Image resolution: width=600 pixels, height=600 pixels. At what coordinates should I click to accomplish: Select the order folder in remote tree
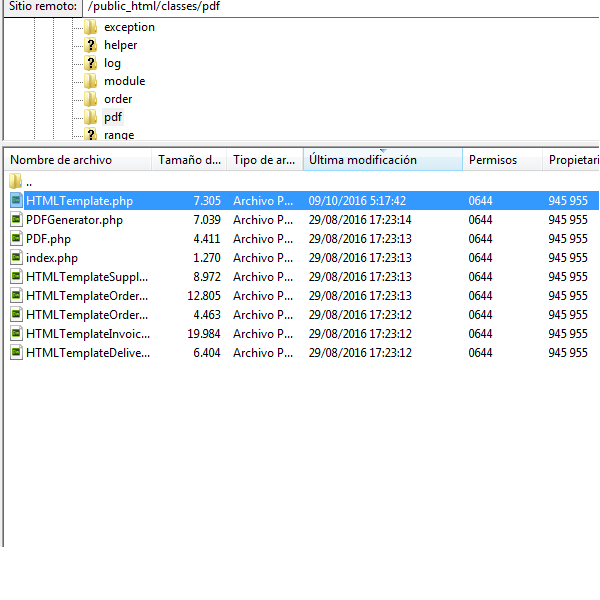[118, 99]
